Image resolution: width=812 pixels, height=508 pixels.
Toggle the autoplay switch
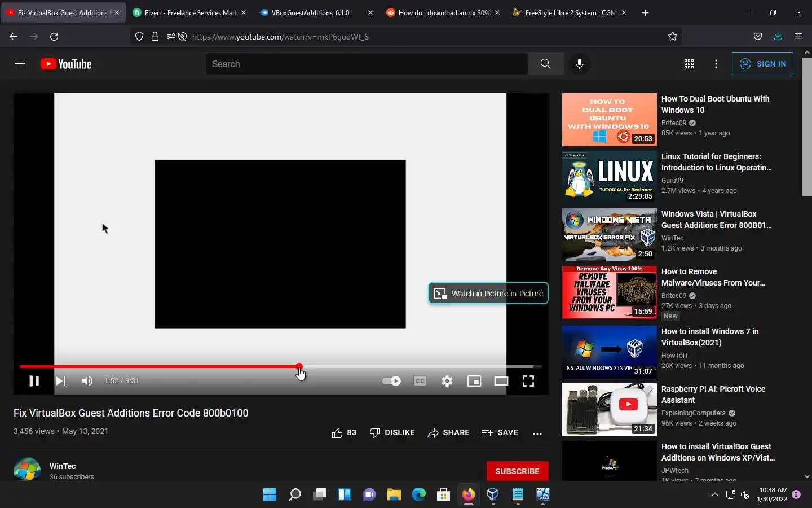click(391, 381)
